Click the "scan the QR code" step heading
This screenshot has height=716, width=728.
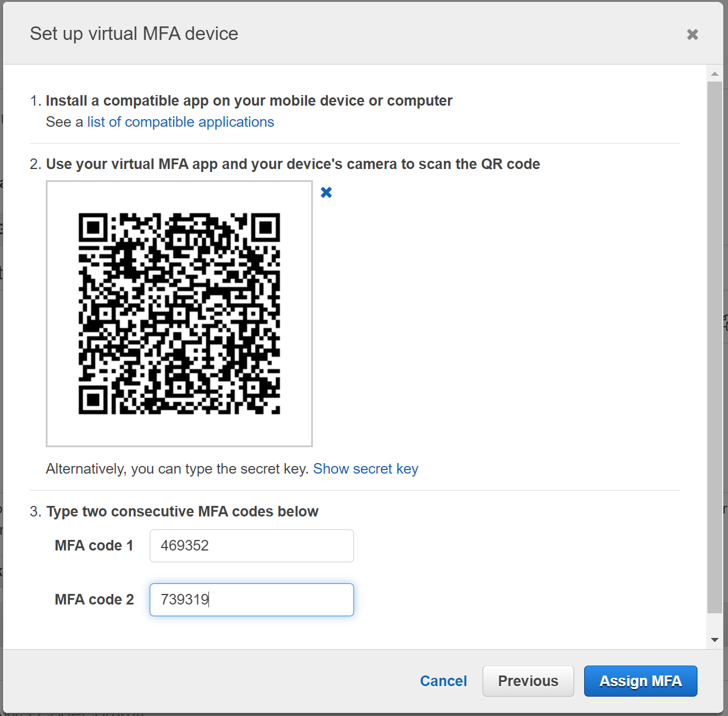292,164
